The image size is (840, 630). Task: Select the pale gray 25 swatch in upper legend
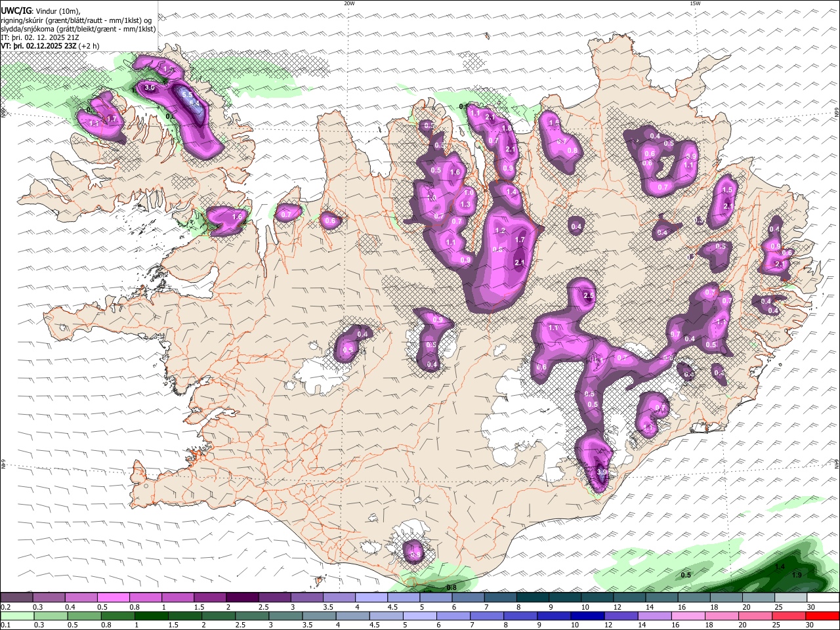click(790, 597)
